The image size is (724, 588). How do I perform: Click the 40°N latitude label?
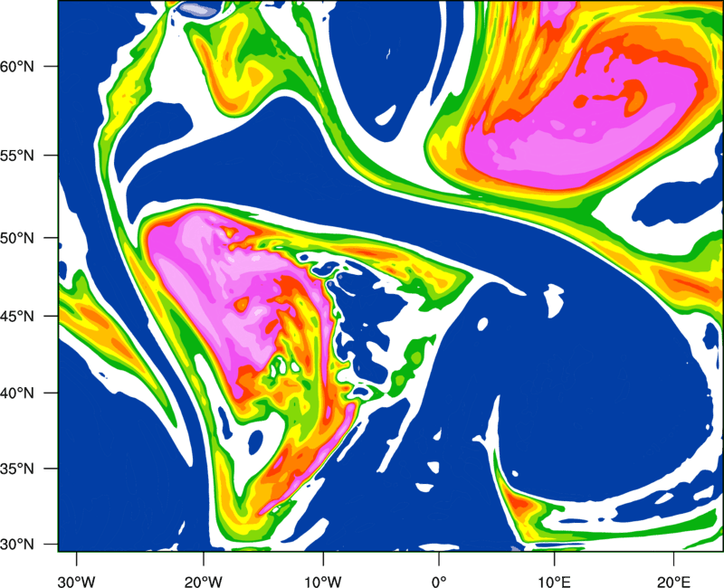pos(17,393)
